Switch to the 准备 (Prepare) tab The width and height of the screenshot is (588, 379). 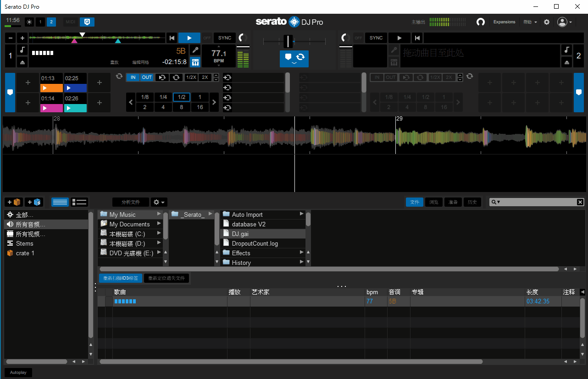click(453, 202)
